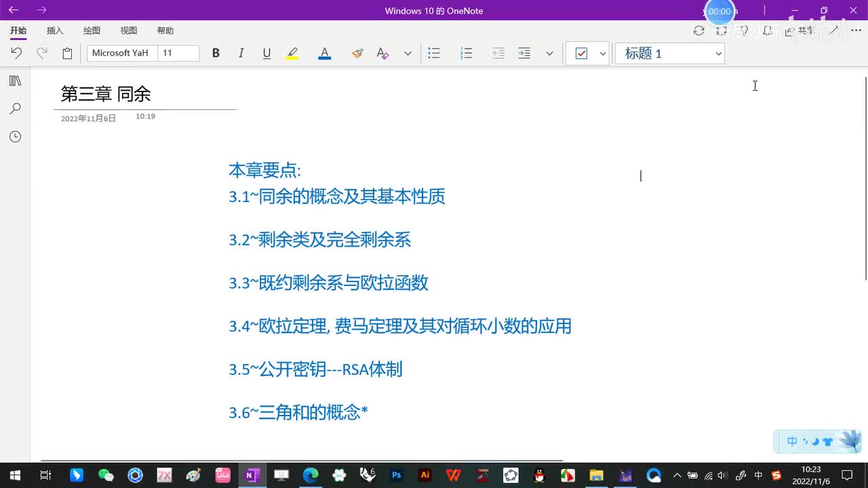868x488 pixels.
Task: Insert a numbered list
Action: pos(466,53)
